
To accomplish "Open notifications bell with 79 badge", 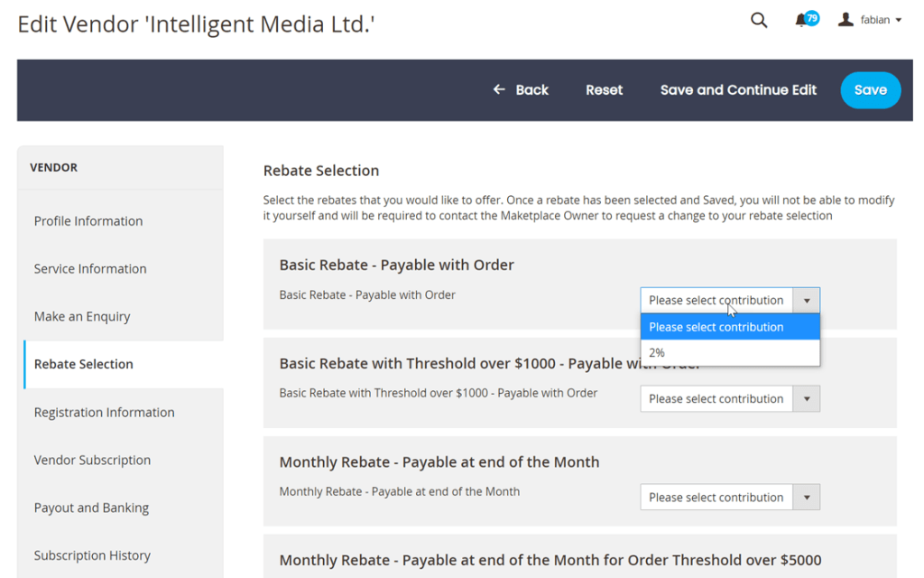I will 806,20.
